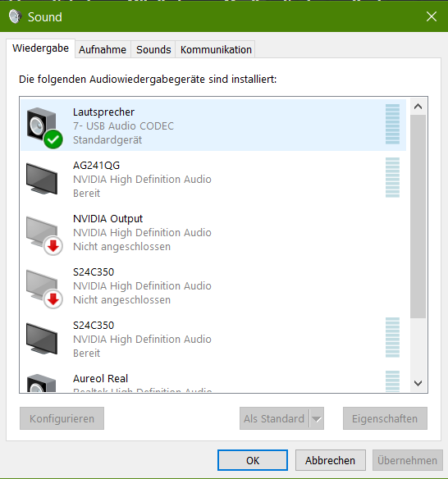Image resolution: width=448 pixels, height=479 pixels.
Task: Select the 'AG241QG' device entry
Action: [213, 179]
